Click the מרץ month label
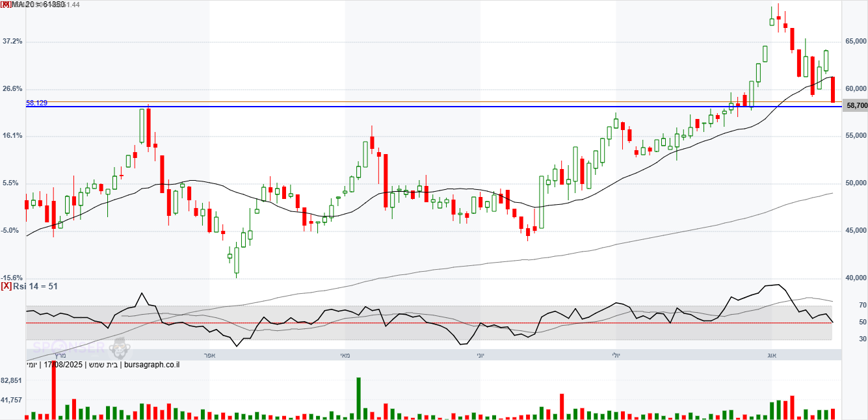Image resolution: width=868 pixels, height=420 pixels. [x=61, y=355]
